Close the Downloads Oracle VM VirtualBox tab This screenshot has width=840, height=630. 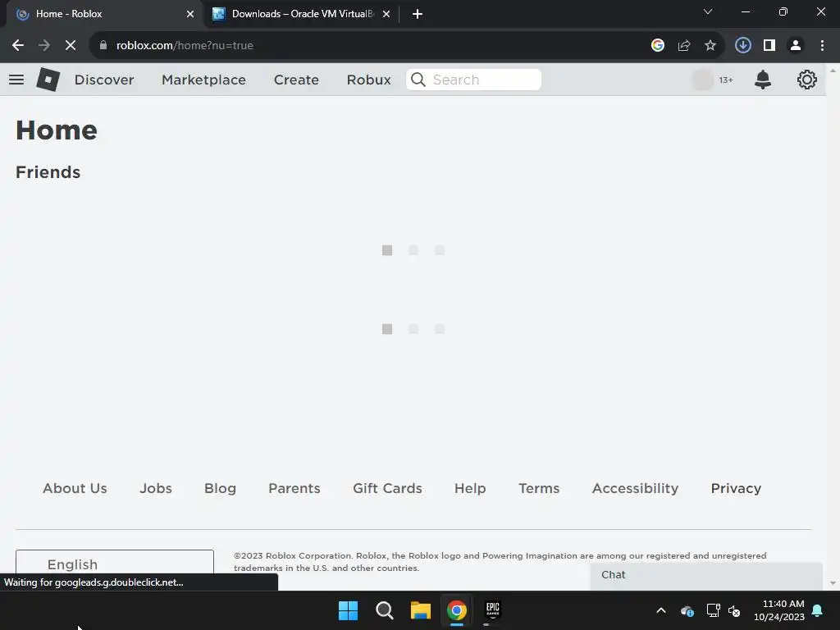point(386,14)
